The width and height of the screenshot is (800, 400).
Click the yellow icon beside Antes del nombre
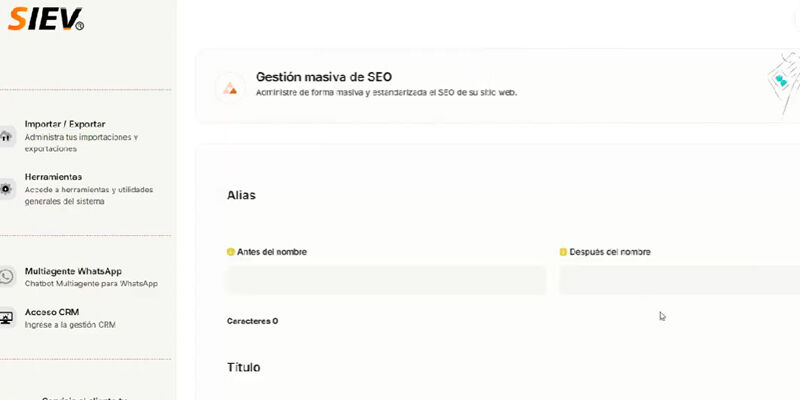pyautogui.click(x=231, y=252)
